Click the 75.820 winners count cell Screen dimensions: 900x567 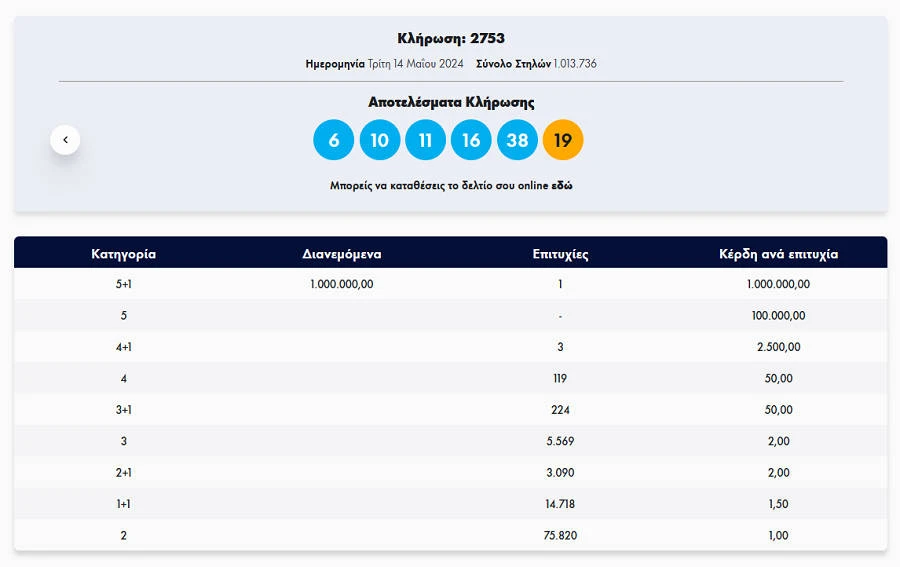point(560,535)
